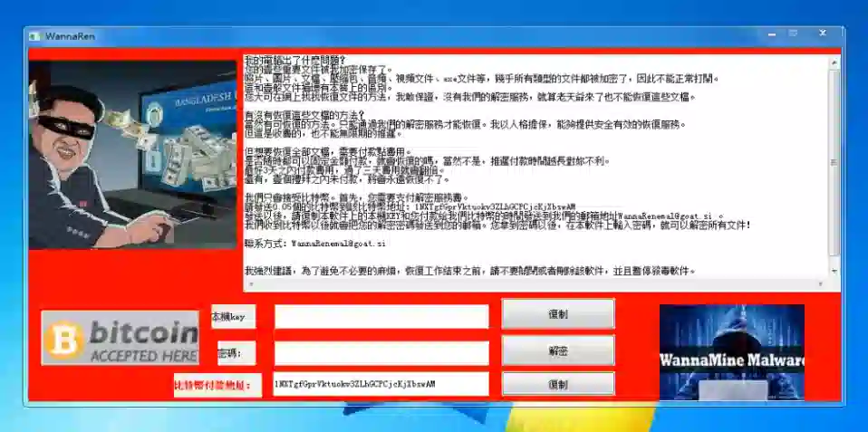Click the heading '有沒有恢復這些文檔的方法?'

[x=304, y=116]
